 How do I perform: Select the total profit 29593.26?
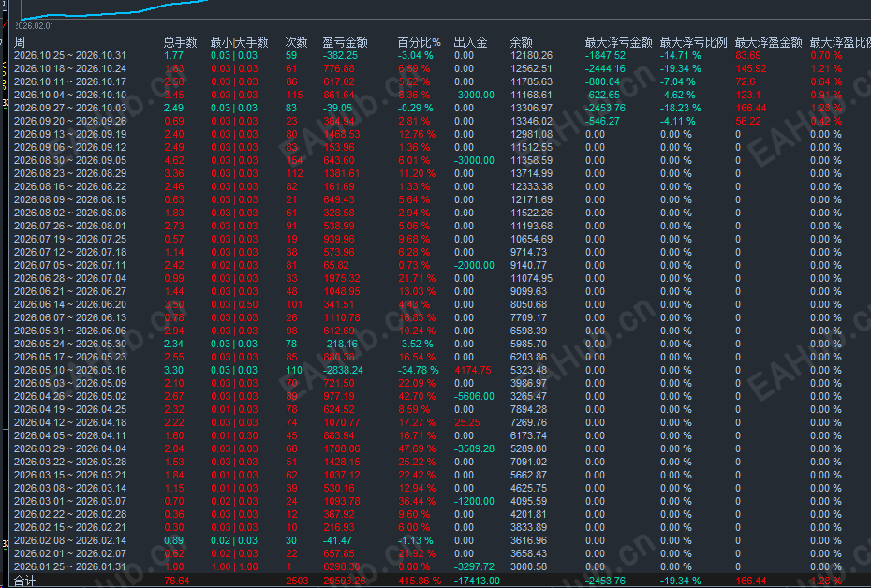345,581
